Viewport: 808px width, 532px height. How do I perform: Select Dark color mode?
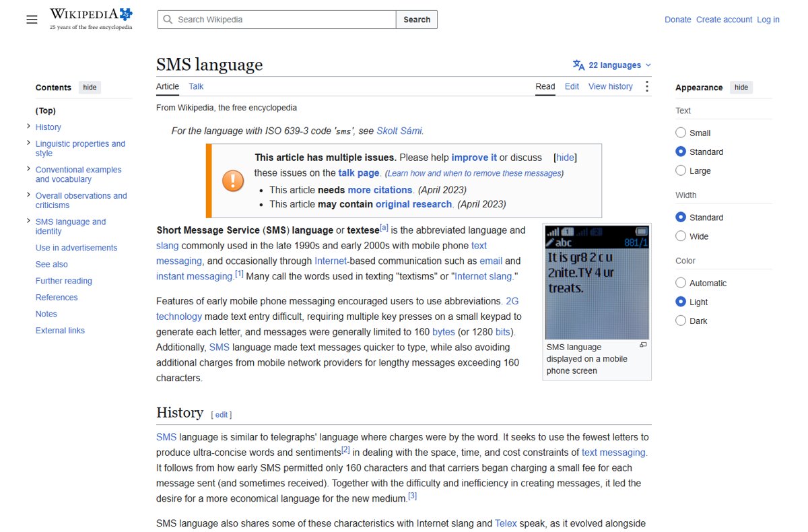(681, 321)
